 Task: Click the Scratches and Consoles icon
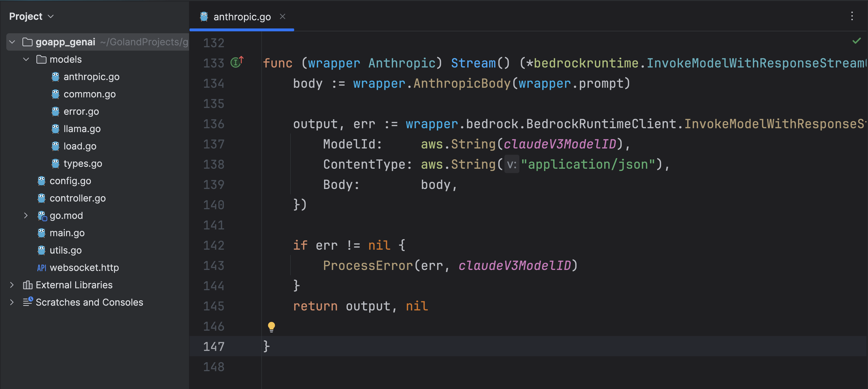click(x=27, y=302)
